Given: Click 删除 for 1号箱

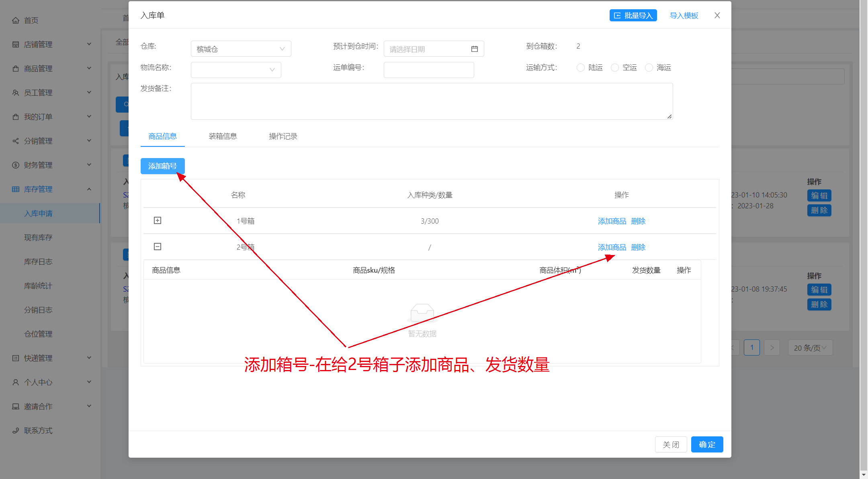Looking at the screenshot, I should pos(639,221).
